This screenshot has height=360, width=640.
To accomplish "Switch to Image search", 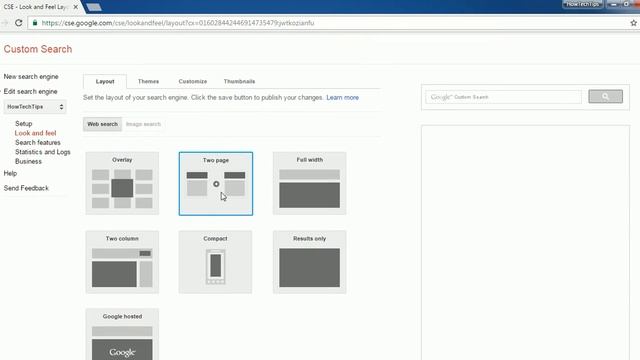I will point(143,124).
